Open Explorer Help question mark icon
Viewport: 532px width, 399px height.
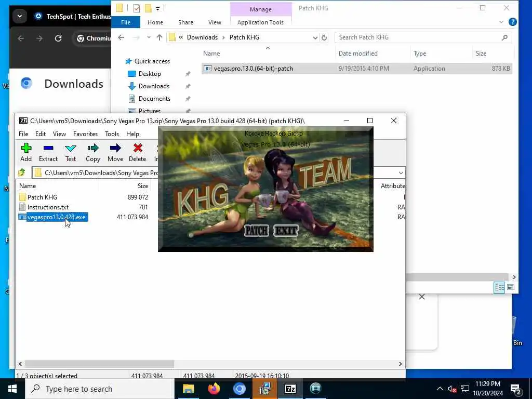click(513, 22)
